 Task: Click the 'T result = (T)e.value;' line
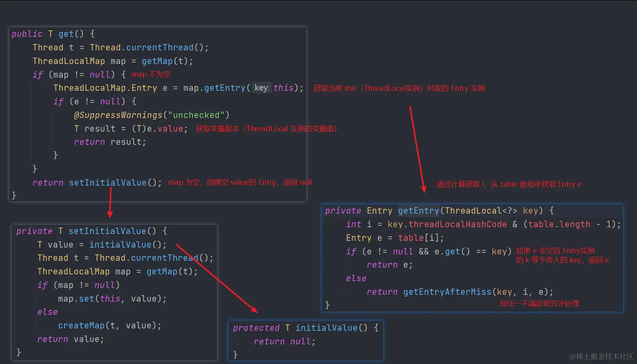coord(131,129)
